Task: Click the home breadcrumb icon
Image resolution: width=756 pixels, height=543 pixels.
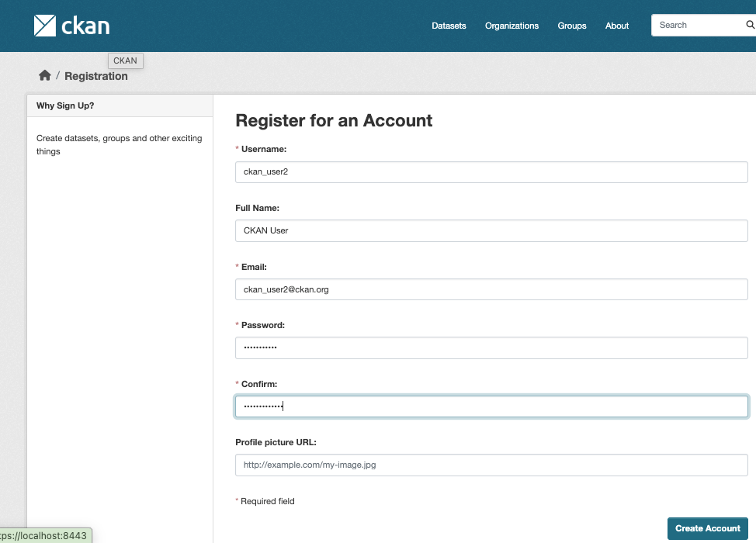Action: (x=45, y=76)
